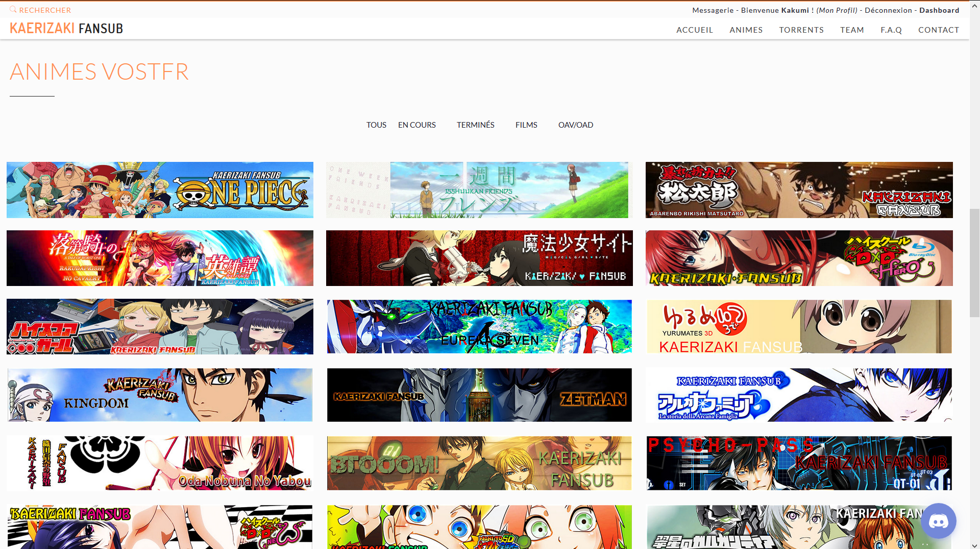Open the Psycho-Pass banner
This screenshot has height=549, width=980.
point(799,463)
